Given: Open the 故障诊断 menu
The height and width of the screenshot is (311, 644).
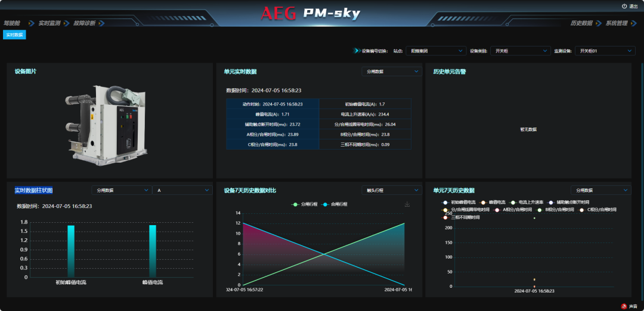Looking at the screenshot, I should [85, 23].
